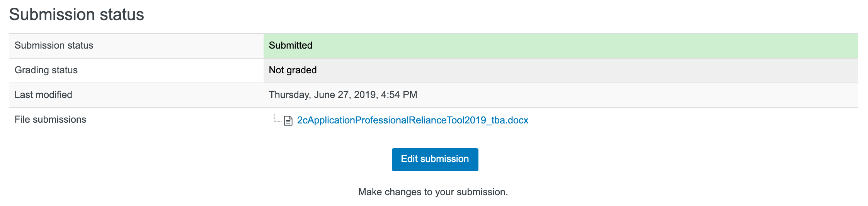
Task: Select the Submission status row label
Action: (x=54, y=46)
